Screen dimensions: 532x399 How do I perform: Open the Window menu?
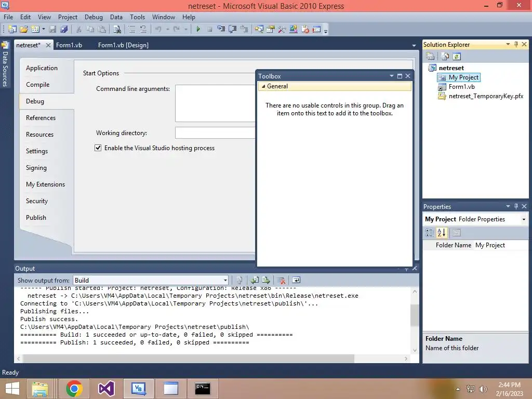[x=164, y=17]
